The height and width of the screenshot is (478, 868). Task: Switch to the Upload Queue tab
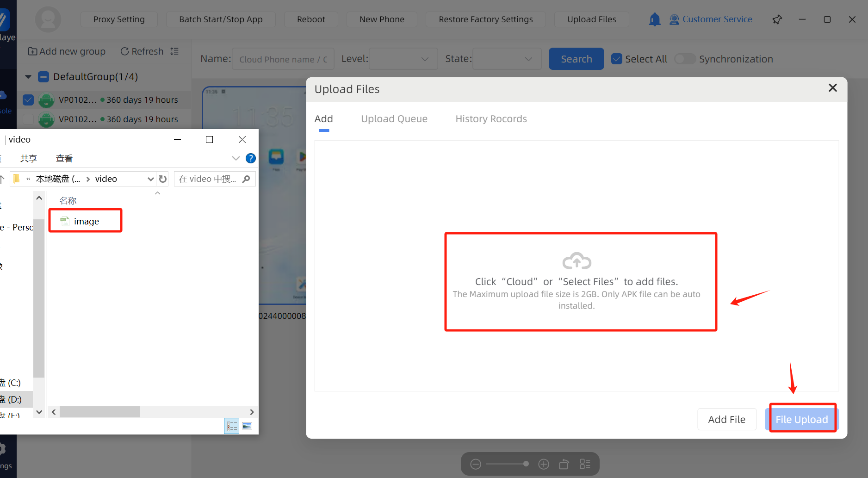tap(394, 119)
